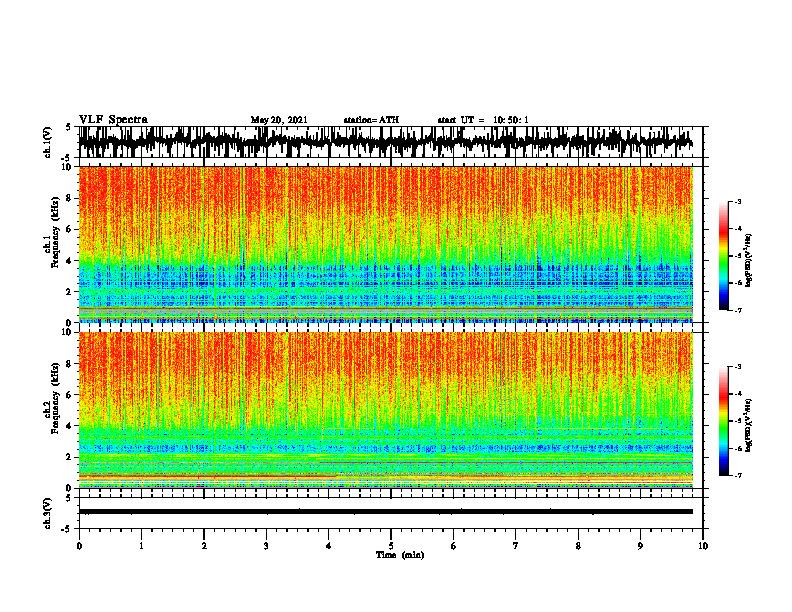The height and width of the screenshot is (612, 792).
Task: Click the "10" kHz tick of ch.1 spectrogram
Action: point(67,167)
